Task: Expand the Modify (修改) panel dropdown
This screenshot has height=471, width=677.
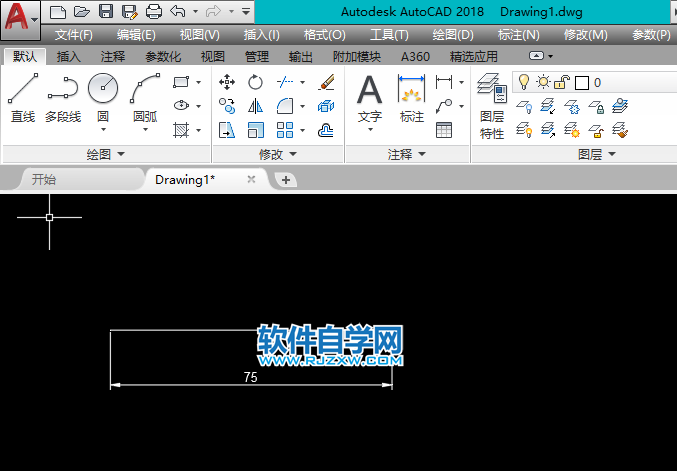Action: pos(278,154)
